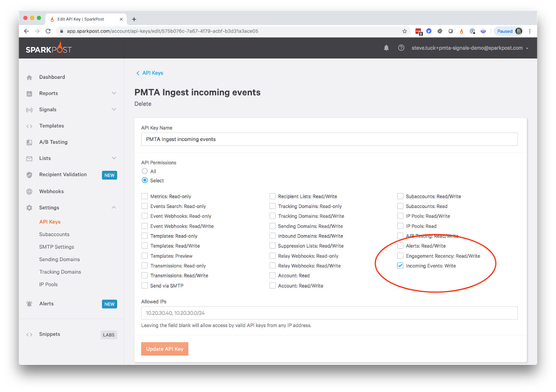Click the SparkPost logo
The width and height of the screenshot is (556, 392).
tap(49, 48)
